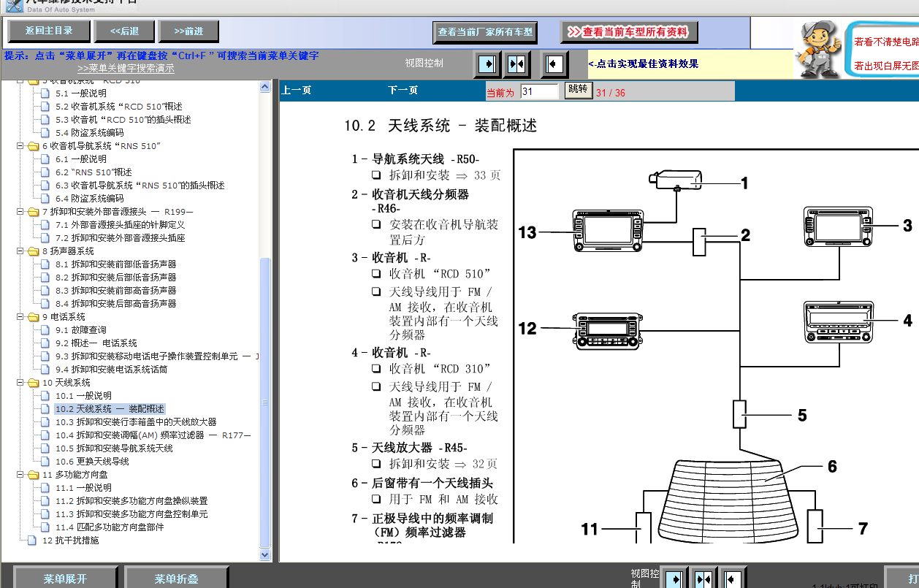Open 11.3 拆卸和安装多功能方向盘控制单元
The image size is (919, 588).
click(131, 514)
